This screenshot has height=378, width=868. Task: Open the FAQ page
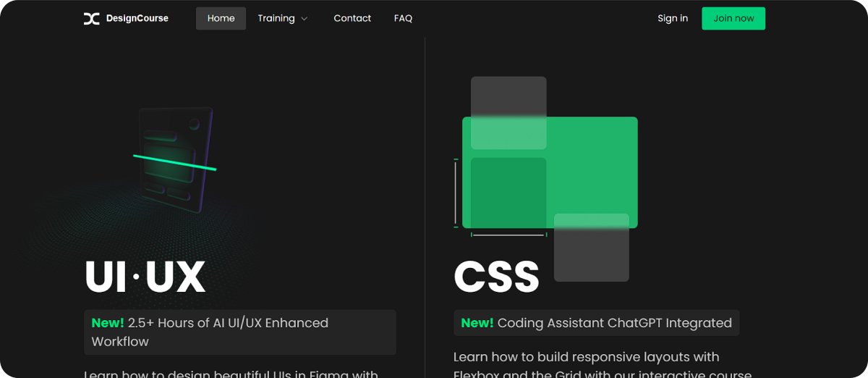[403, 19]
